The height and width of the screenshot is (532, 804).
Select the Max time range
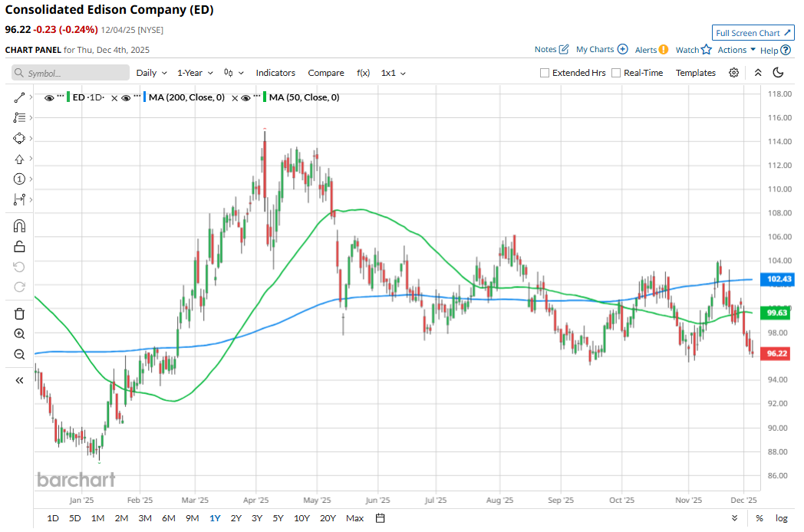click(355, 518)
